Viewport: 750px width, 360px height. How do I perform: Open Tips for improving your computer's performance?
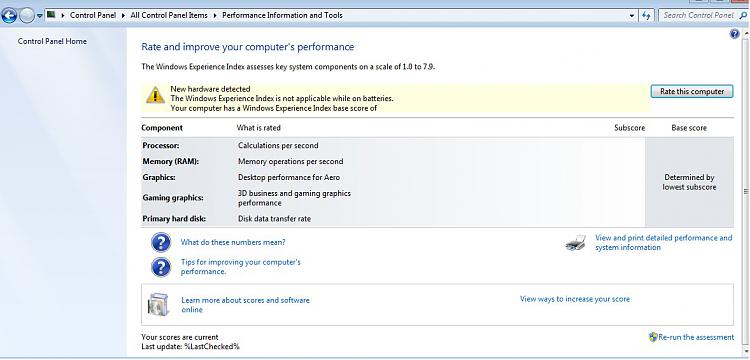(241, 267)
